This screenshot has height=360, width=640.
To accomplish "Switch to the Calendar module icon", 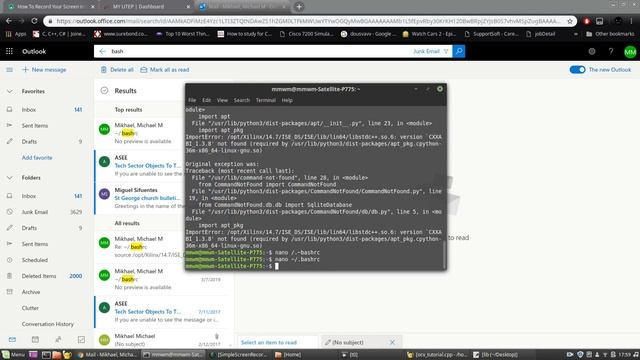I will (35, 339).
